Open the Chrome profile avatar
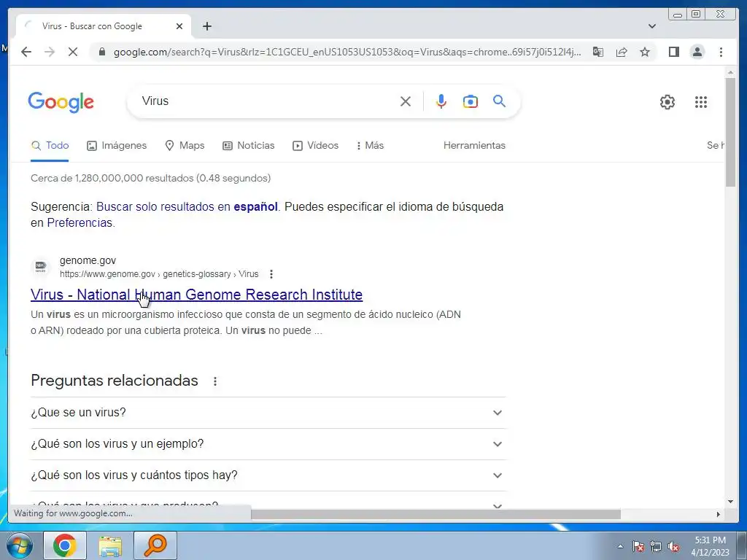The image size is (747, 560). point(697,52)
